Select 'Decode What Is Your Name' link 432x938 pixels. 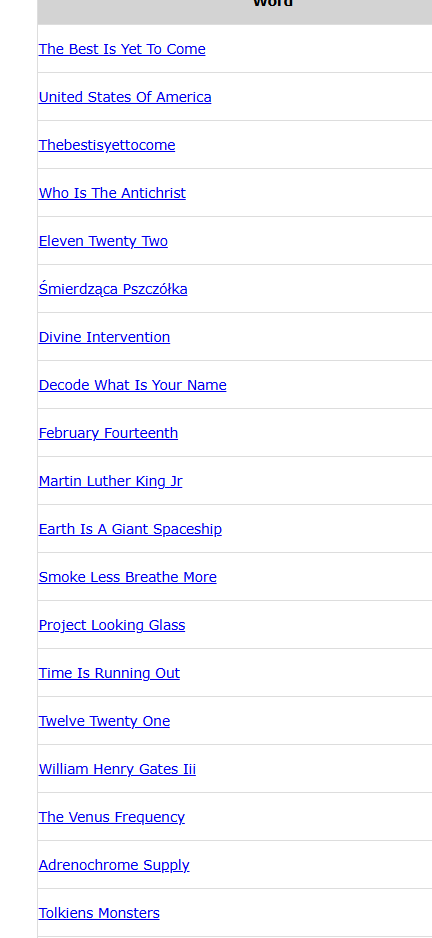(x=133, y=385)
